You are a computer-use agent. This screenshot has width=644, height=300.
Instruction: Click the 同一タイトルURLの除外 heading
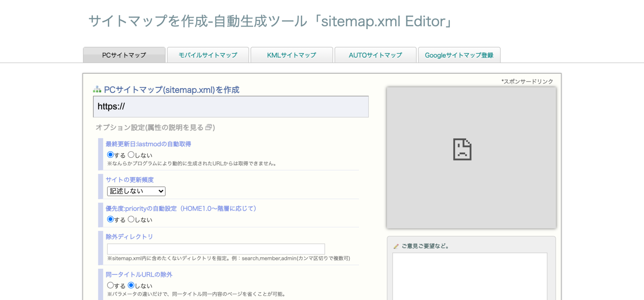pos(139,274)
